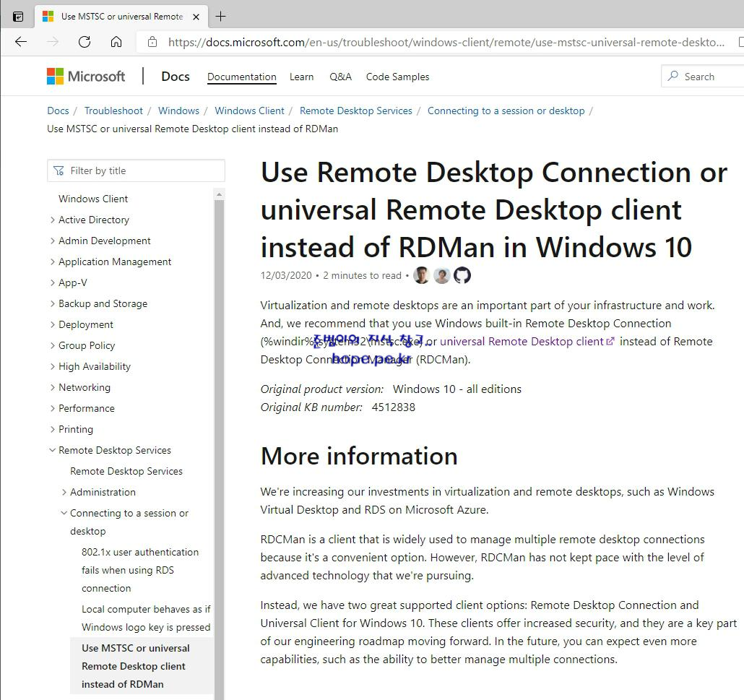This screenshot has height=700, width=744.
Task: Click the browser address bar URL
Action: click(446, 42)
